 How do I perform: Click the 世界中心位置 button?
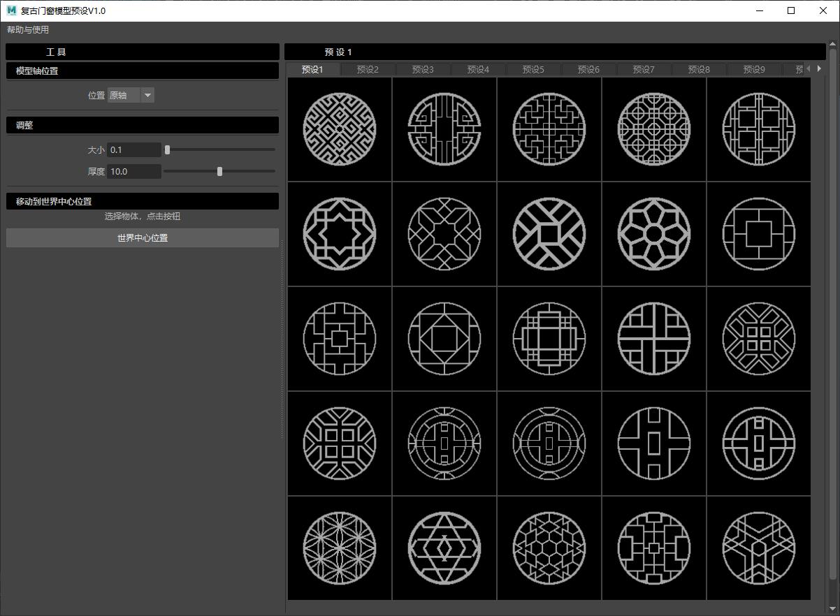pyautogui.click(x=143, y=237)
